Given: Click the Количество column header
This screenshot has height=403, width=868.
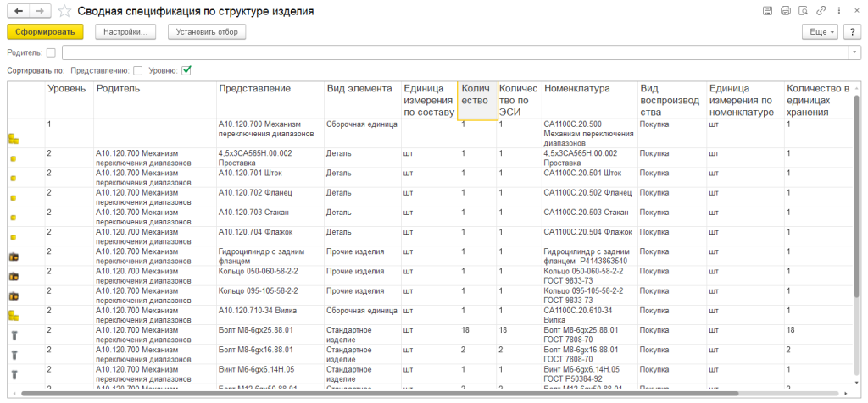Looking at the screenshot, I should (x=476, y=94).
